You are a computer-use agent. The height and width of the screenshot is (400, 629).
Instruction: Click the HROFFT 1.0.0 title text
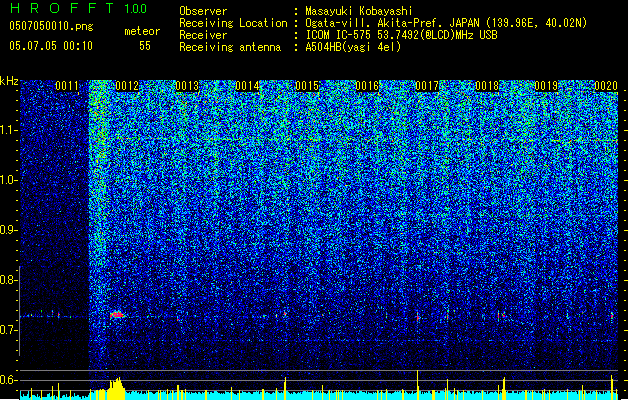pyautogui.click(x=78, y=8)
